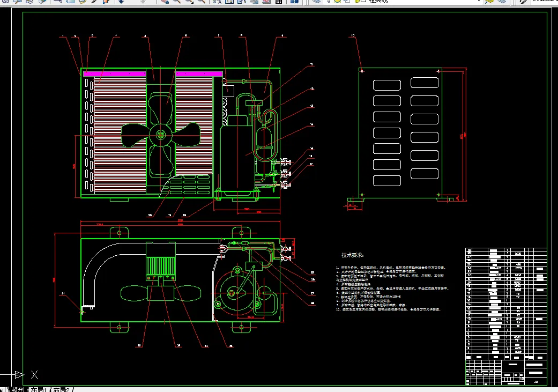The image size is (558, 392).
Task: Open the Layer Properties Manager icon
Action: [316, 2]
